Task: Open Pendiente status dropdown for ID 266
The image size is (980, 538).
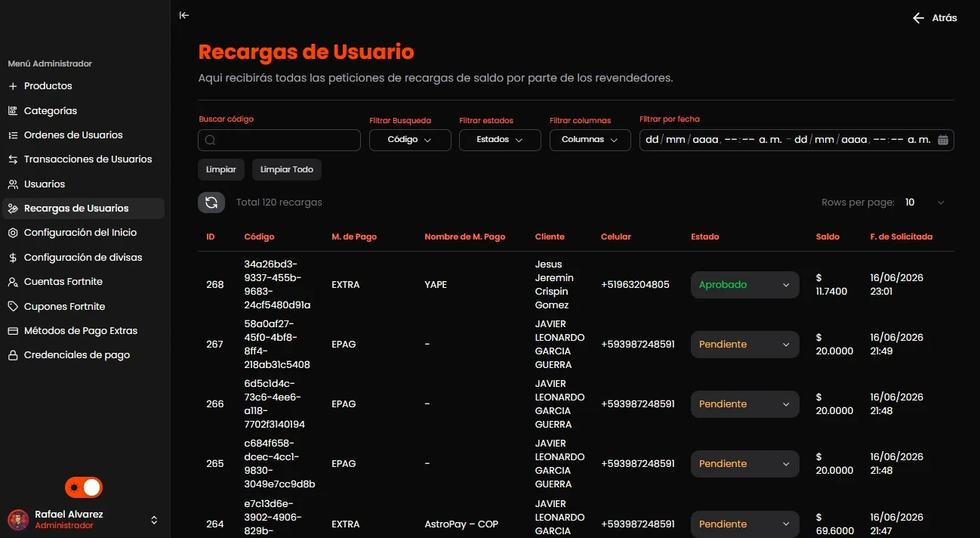Action: (744, 404)
